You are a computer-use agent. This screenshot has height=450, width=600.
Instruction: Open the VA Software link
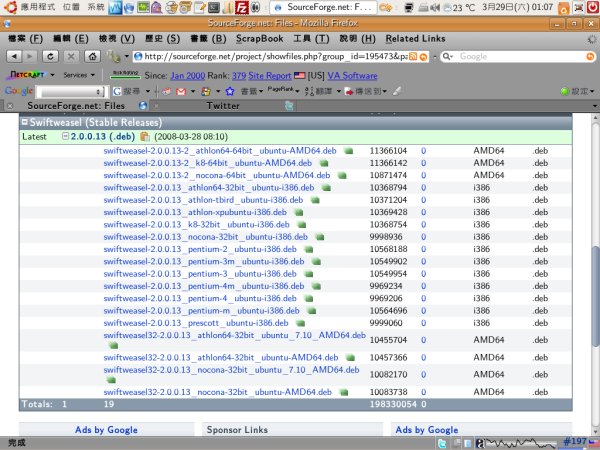(352, 76)
